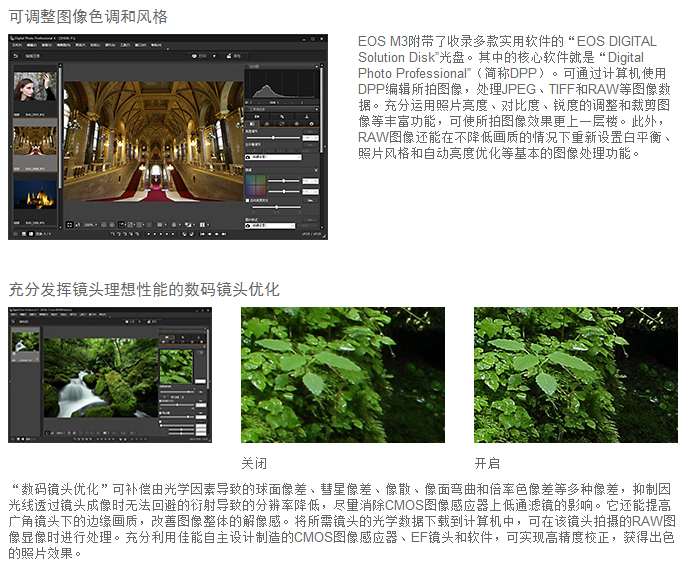Click the heading 可调整图像色调和风格
699x569 pixels.
tap(88, 17)
